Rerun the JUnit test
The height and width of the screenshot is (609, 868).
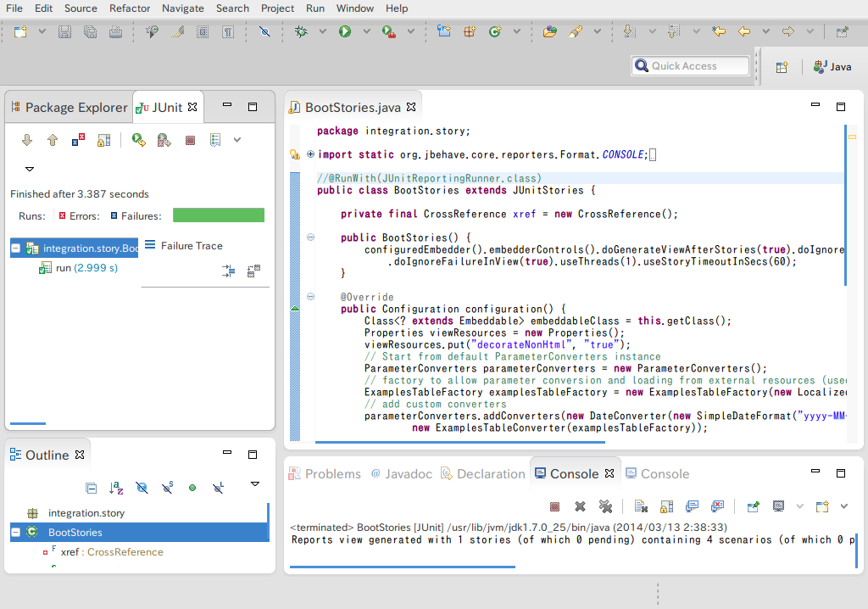[x=140, y=141]
